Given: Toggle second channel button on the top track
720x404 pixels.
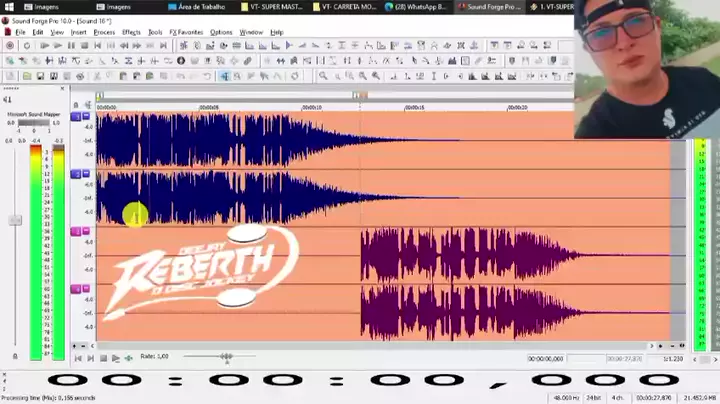Looking at the screenshot, I should click(86, 116).
